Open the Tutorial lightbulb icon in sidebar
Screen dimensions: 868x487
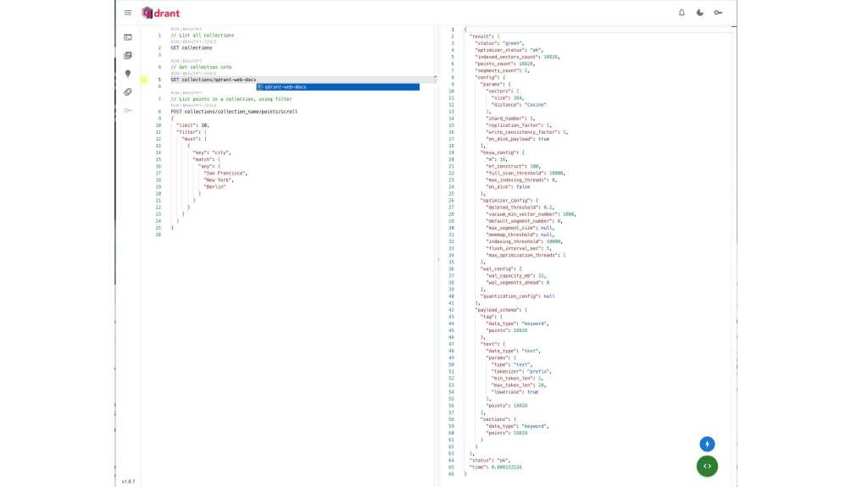(128, 74)
